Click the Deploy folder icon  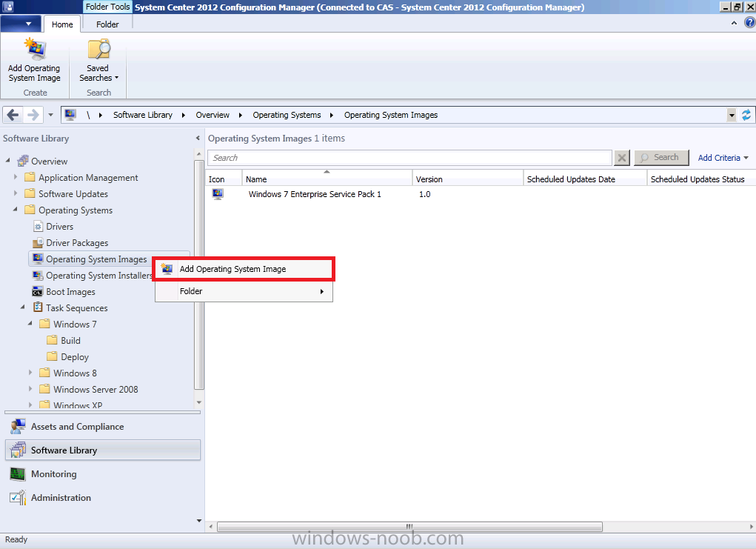52,357
